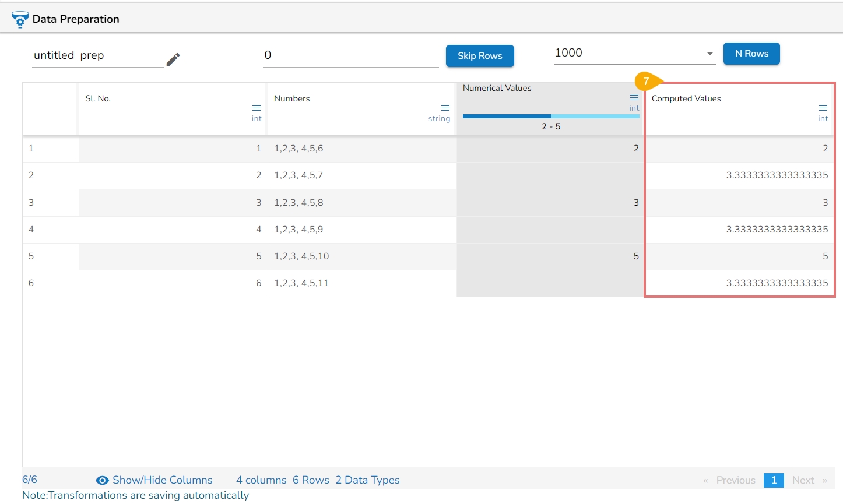Image resolution: width=843 pixels, height=504 pixels.
Task: Open the Numerical Values column menu icon
Action: 634,98
